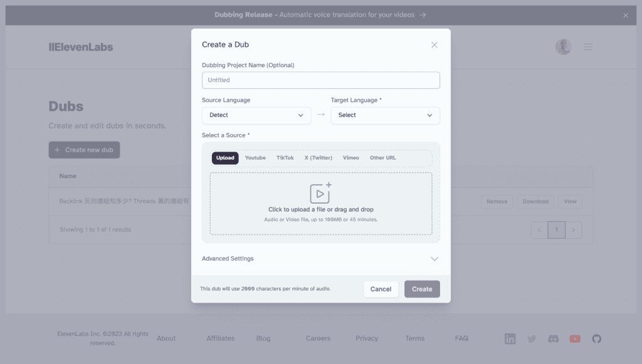This screenshot has width=642, height=364.
Task: Open the Discord social icon
Action: [553, 339]
